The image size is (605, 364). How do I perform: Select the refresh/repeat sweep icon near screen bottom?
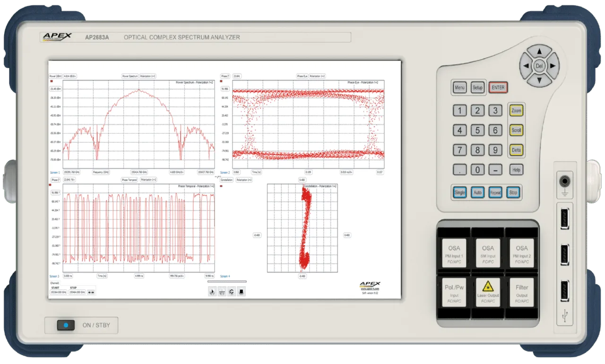231,292
